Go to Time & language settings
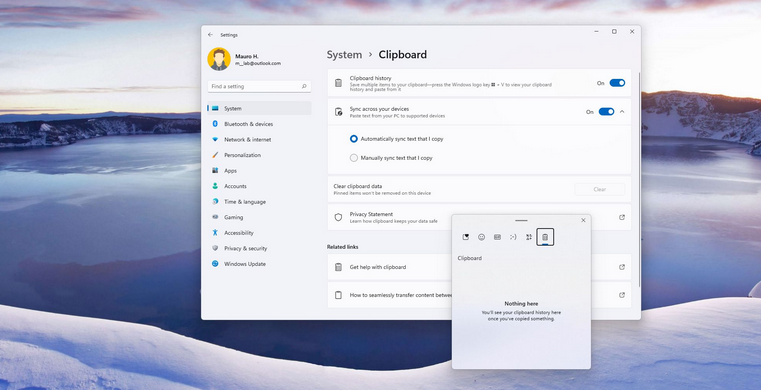The height and width of the screenshot is (390, 761). point(259,201)
